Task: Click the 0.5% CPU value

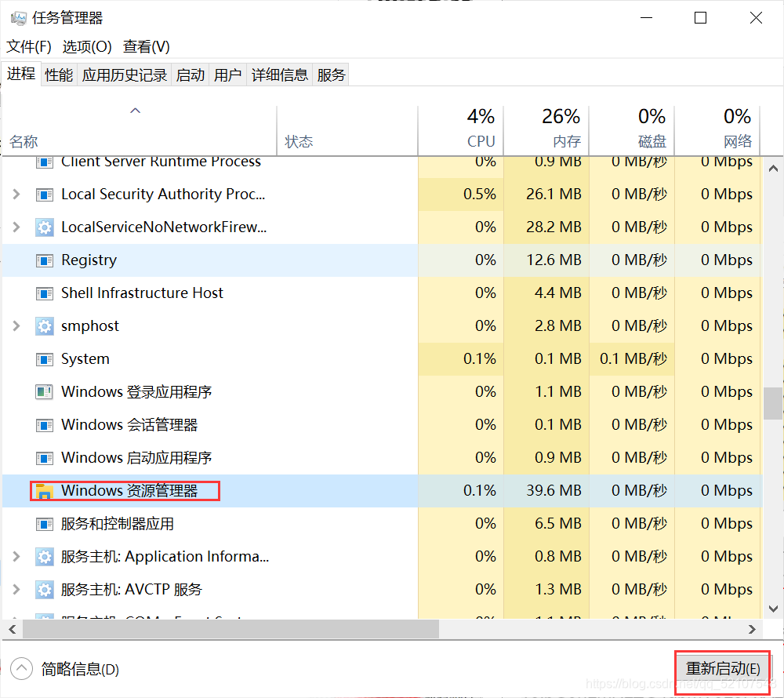Action: tap(480, 194)
